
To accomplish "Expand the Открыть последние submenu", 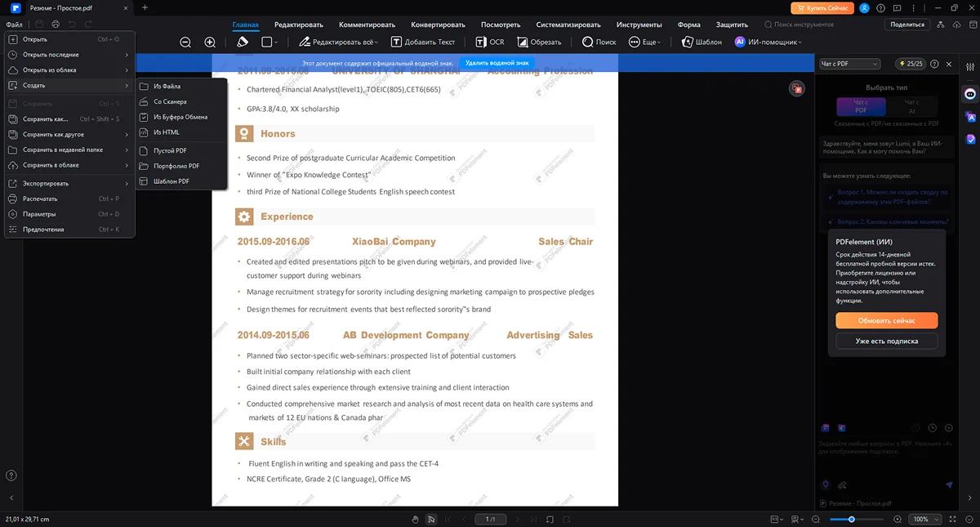I will click(x=69, y=55).
